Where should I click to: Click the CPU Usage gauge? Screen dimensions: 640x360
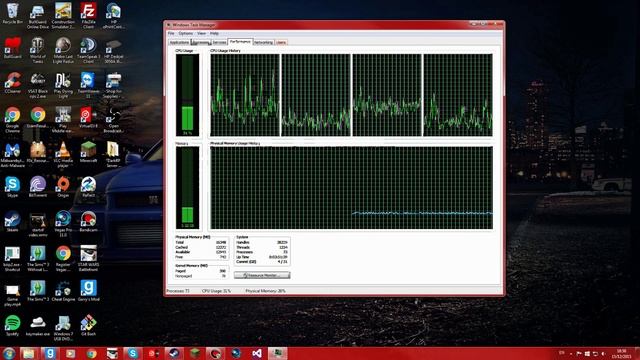187,95
